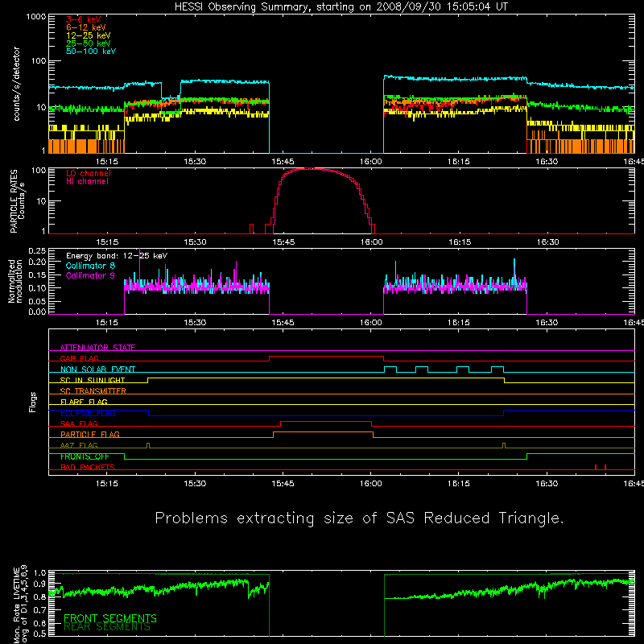Viewport: 644px width, 644px height.
Task: Click the Energy band: 12-25 keV label
Action: pyautogui.click(x=117, y=256)
